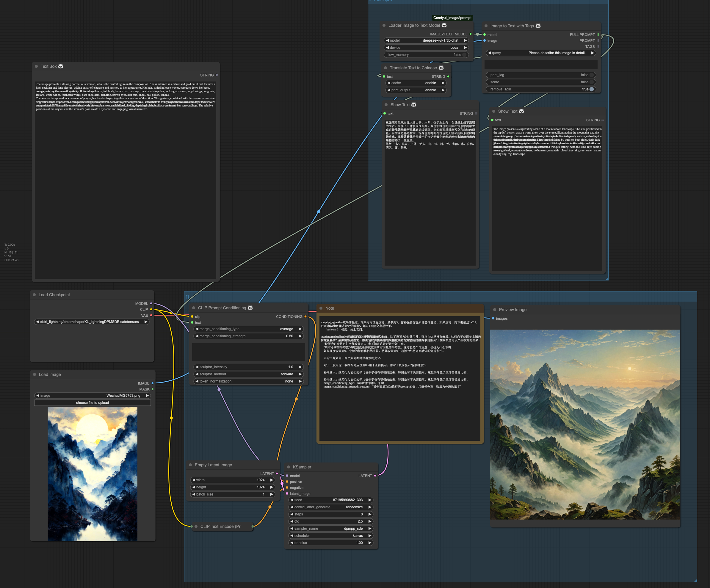Screen dimensions: 710x588
Task: Toggle the low_memory switch
Action: click(465, 55)
